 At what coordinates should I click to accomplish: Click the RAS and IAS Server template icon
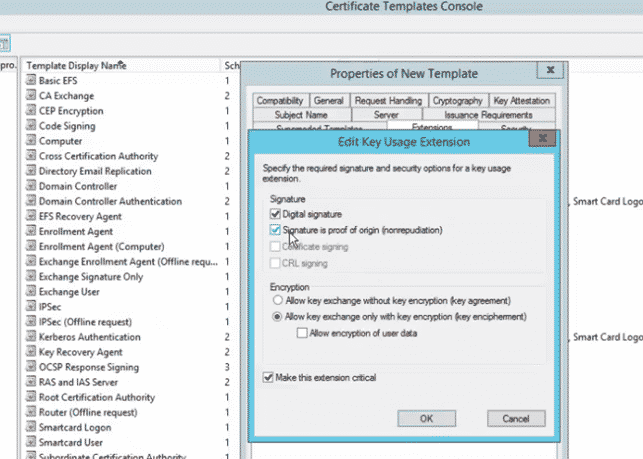coord(31,381)
